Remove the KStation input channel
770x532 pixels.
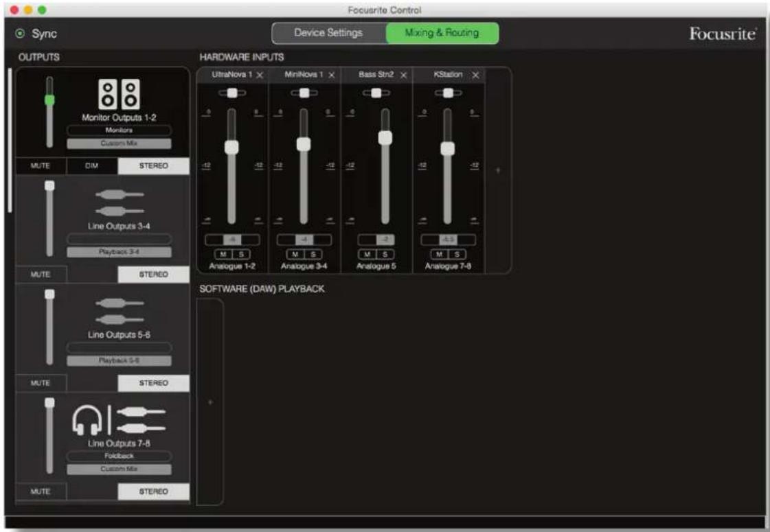tap(475, 75)
